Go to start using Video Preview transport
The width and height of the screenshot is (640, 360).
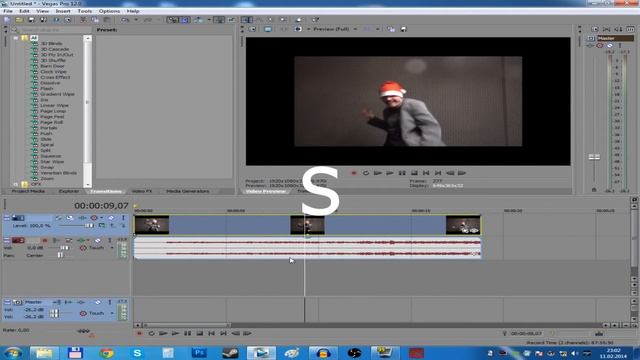(426, 173)
